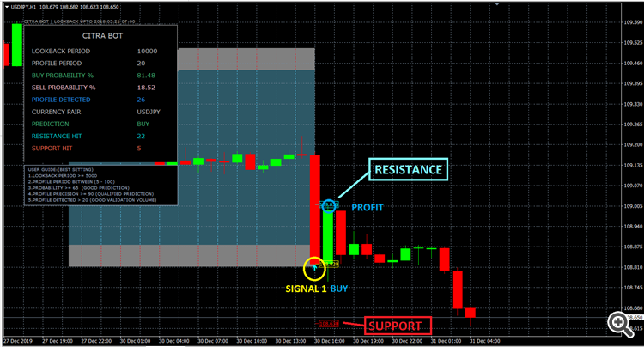Click the RESISTANCE HIT label
The width and height of the screenshot is (644, 347).
(x=57, y=136)
